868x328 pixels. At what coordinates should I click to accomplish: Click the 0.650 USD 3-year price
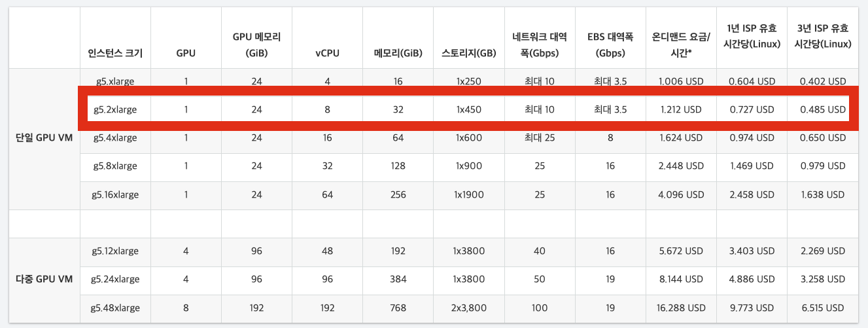[822, 137]
